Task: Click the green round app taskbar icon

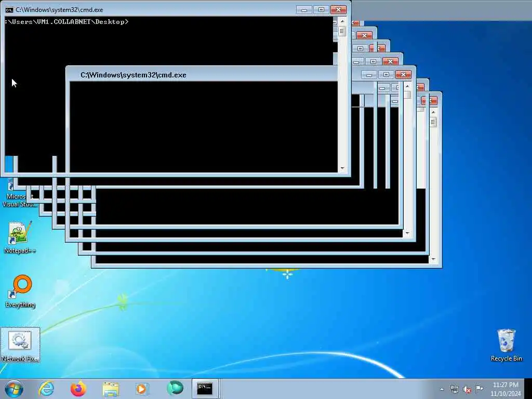Action: tap(175, 388)
